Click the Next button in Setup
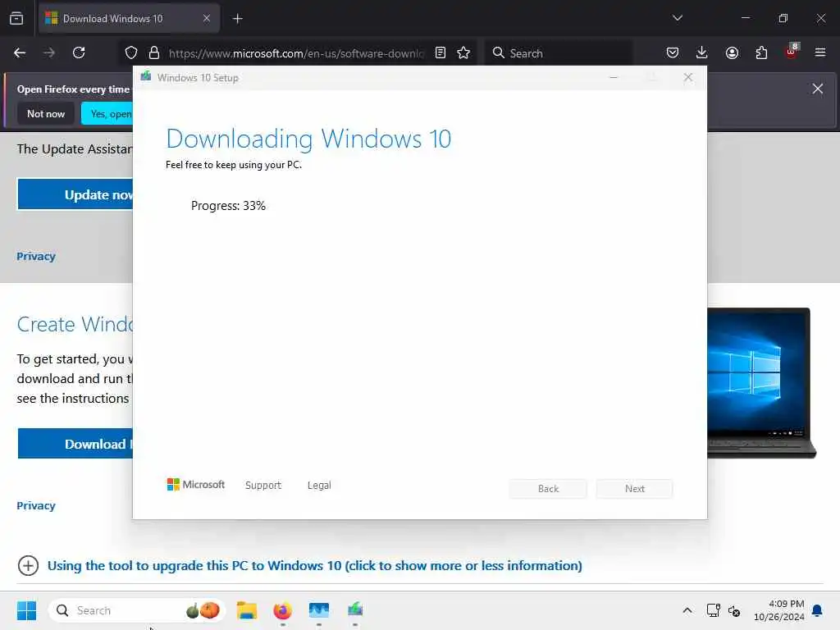The image size is (840, 630). pyautogui.click(x=635, y=489)
